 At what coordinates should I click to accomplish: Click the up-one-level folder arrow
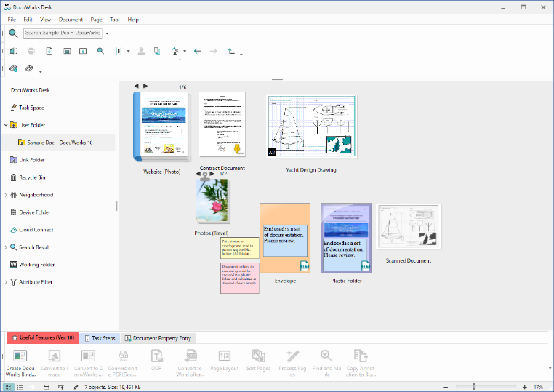pos(231,51)
